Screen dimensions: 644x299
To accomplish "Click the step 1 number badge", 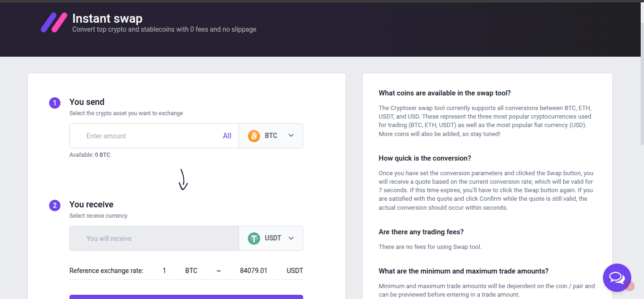I will pyautogui.click(x=55, y=103).
